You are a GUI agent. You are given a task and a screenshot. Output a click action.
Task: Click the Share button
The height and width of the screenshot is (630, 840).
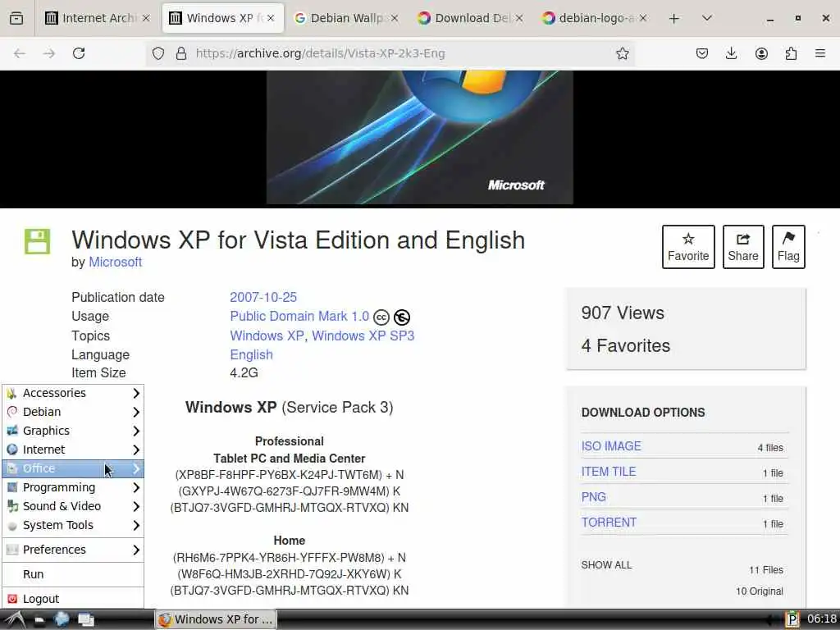click(x=743, y=247)
